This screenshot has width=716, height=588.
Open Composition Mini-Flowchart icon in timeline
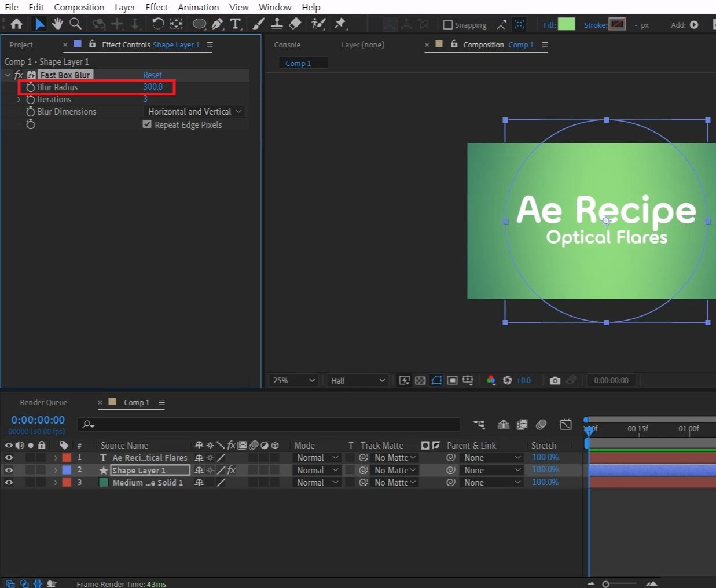tap(479, 425)
